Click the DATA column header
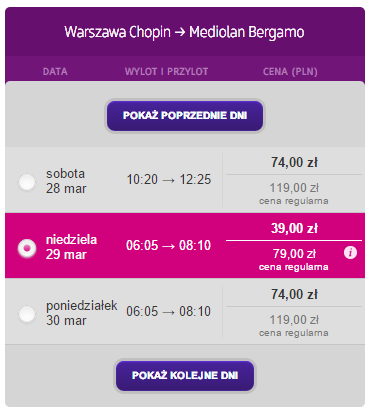Screen dimensions: 372x414 point(55,72)
